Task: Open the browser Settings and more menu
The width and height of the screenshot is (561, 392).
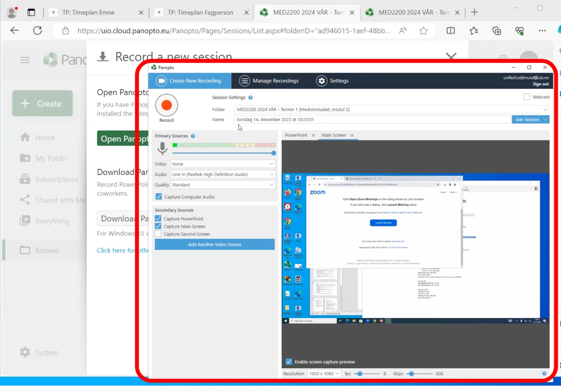Action: 542,31
